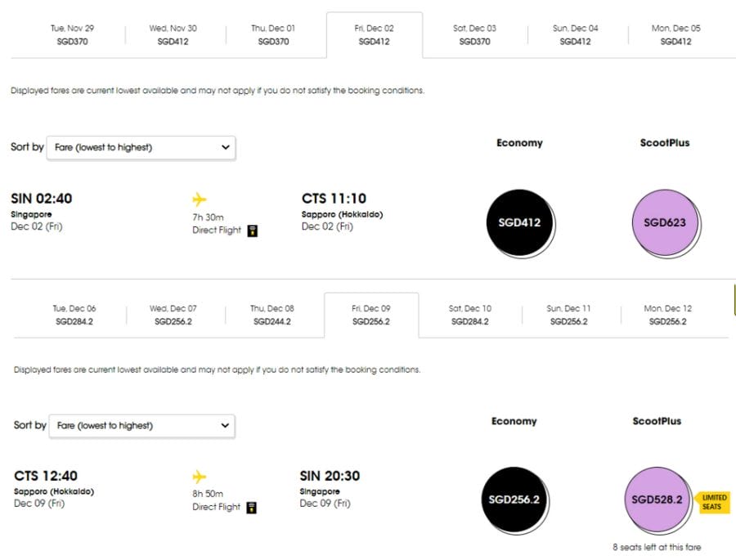Click the return flight airplane icon

point(200,475)
